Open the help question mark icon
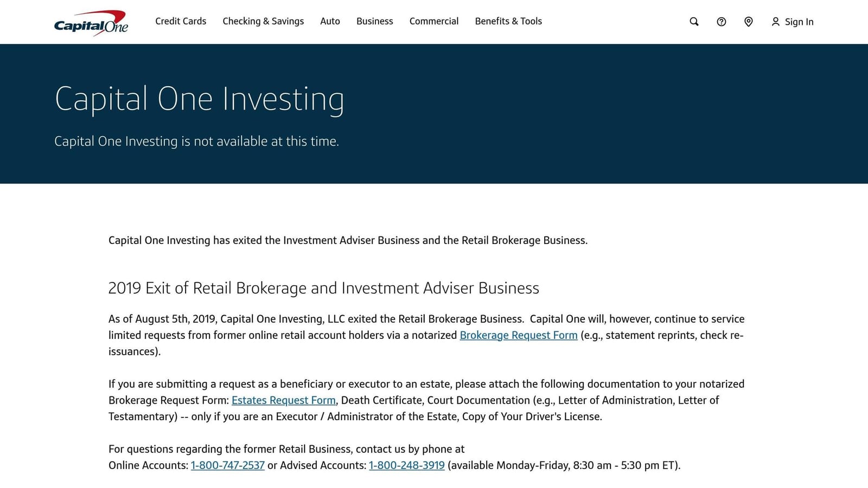 (x=721, y=22)
